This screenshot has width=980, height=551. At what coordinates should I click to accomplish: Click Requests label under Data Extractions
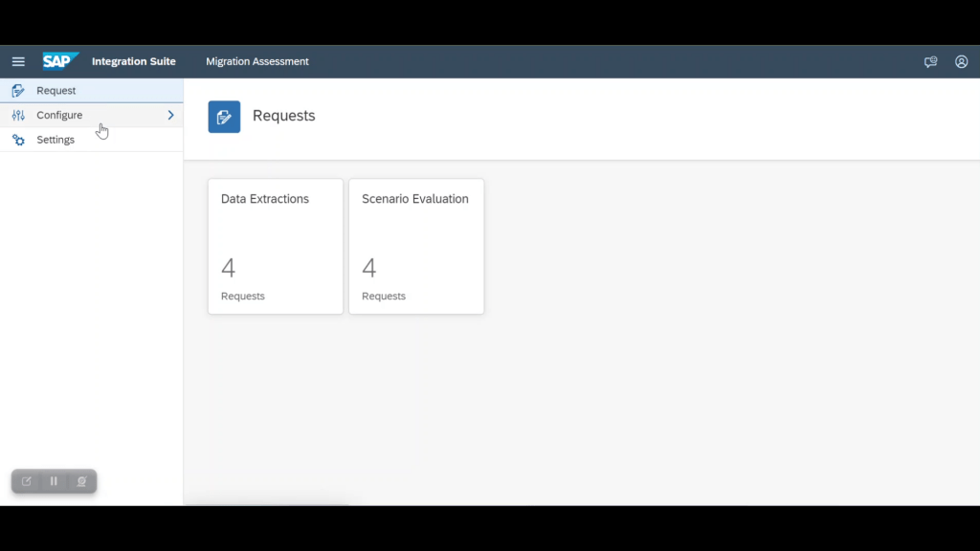(242, 297)
